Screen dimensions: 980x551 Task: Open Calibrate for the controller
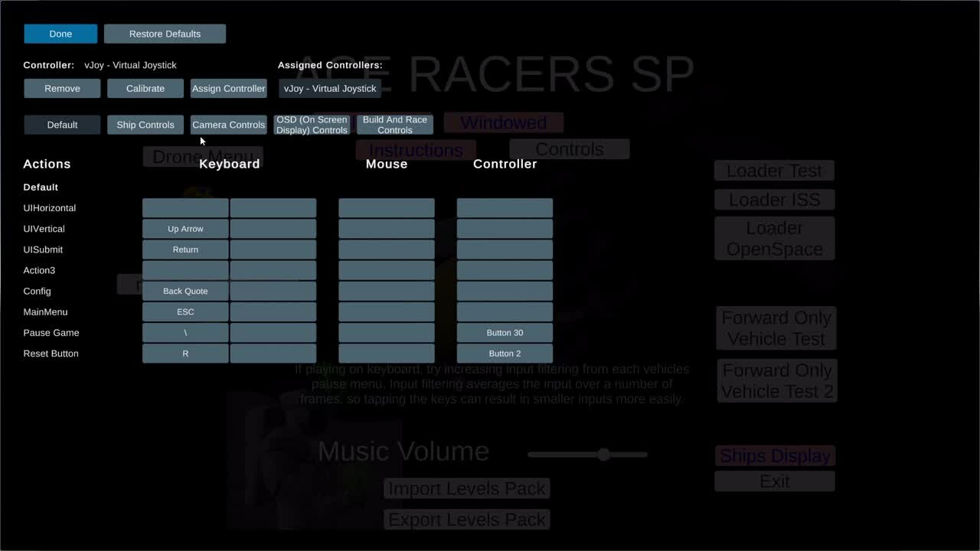click(x=145, y=89)
